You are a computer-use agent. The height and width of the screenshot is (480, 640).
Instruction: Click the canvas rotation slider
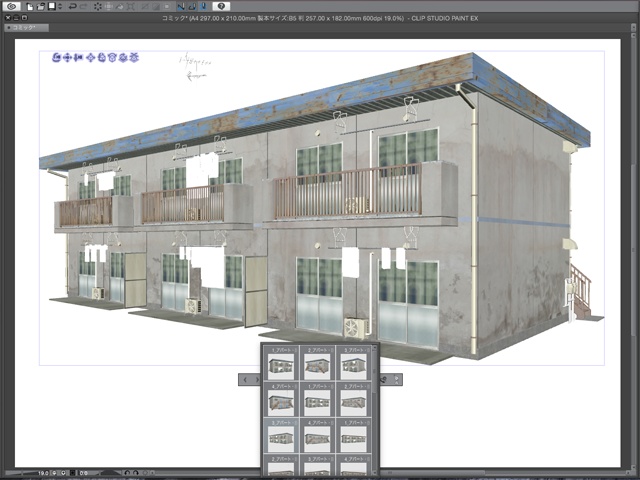pyautogui.click(x=107, y=473)
